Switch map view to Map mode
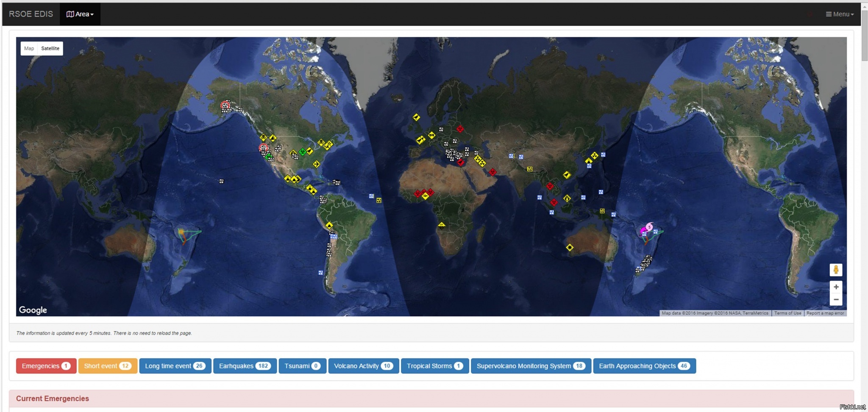 (x=29, y=48)
